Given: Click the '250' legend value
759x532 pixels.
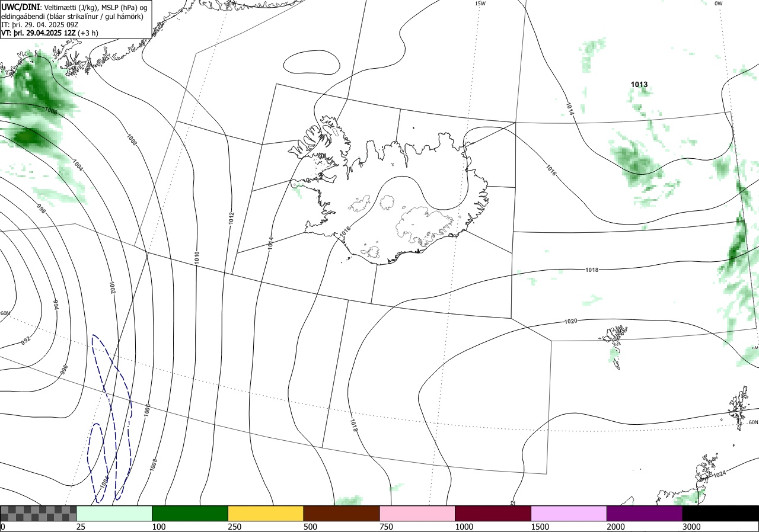Looking at the screenshot, I should [235, 527].
